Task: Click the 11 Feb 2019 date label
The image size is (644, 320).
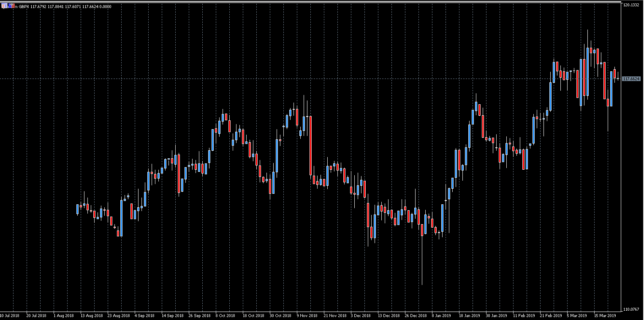Action: click(523, 316)
